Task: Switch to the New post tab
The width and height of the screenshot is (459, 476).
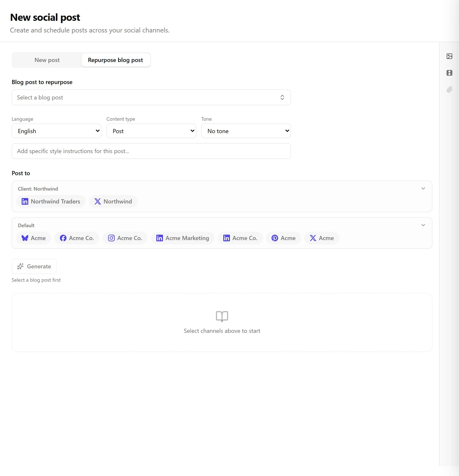Action: 47,60
